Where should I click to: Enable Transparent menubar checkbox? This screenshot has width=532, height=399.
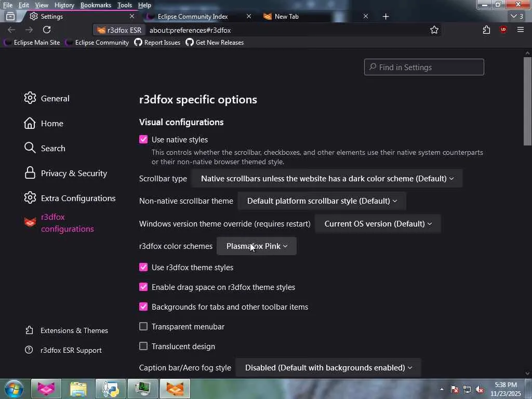[143, 326]
